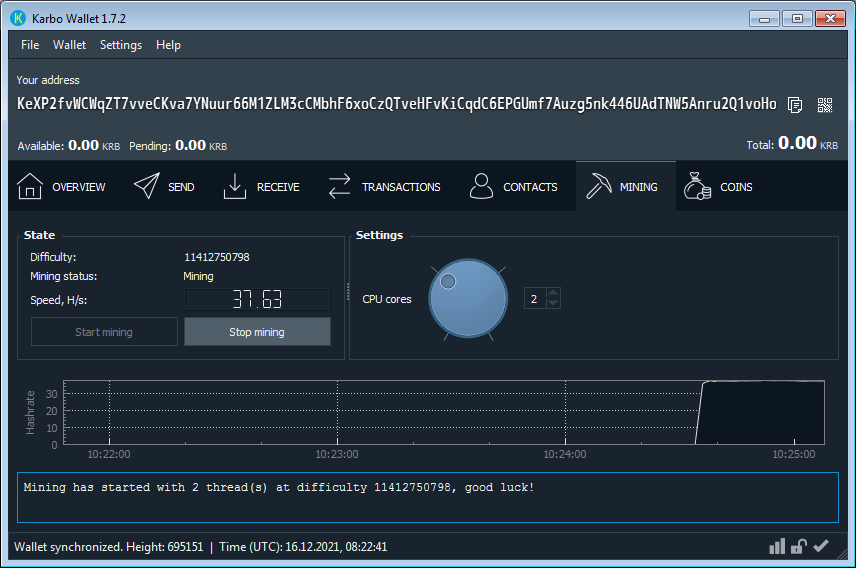
Task: Click the Total balance 0.00 KRB
Action: 792,144
